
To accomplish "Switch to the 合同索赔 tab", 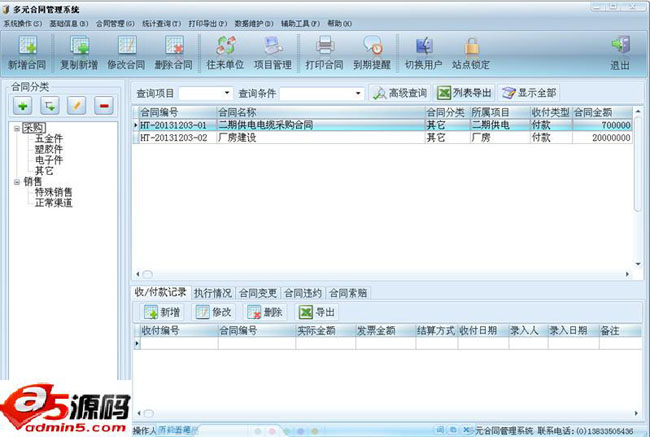I will pos(348,293).
